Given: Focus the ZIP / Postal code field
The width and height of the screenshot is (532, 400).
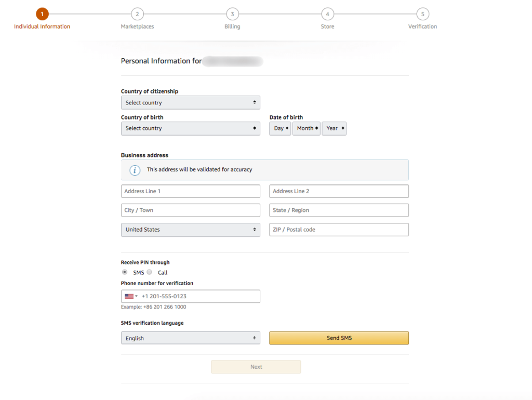Looking at the screenshot, I should (339, 230).
